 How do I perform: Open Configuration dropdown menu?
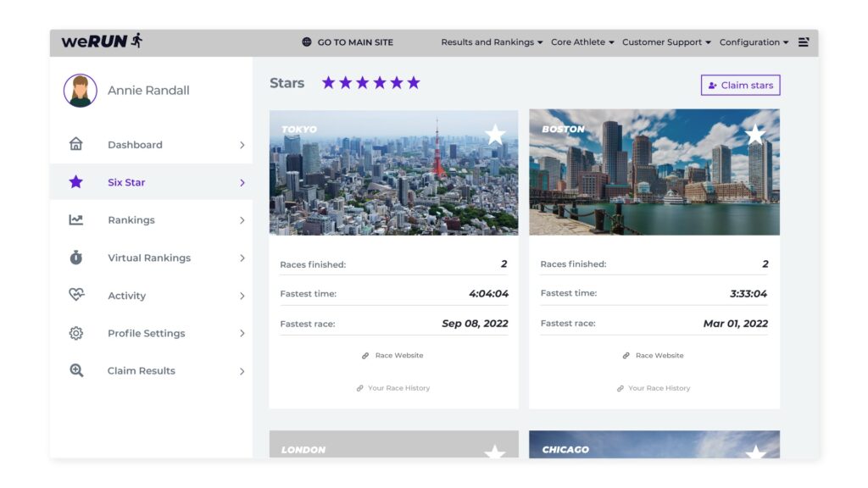(x=754, y=42)
